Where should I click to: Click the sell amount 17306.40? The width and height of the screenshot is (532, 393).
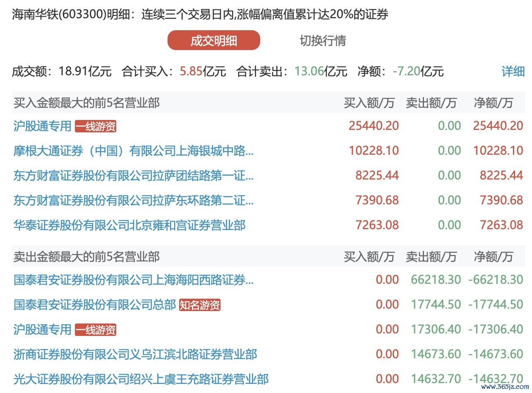[x=436, y=329]
